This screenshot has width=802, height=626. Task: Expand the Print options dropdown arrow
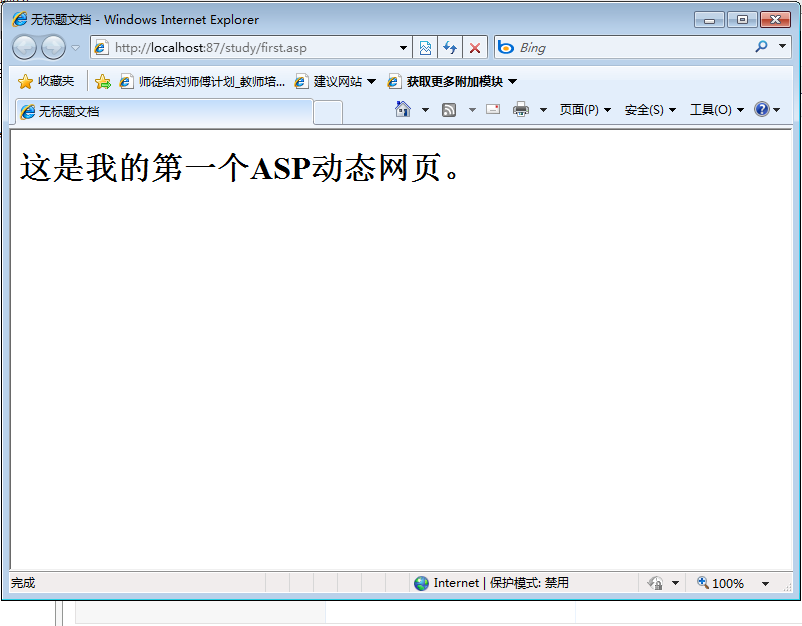543,110
